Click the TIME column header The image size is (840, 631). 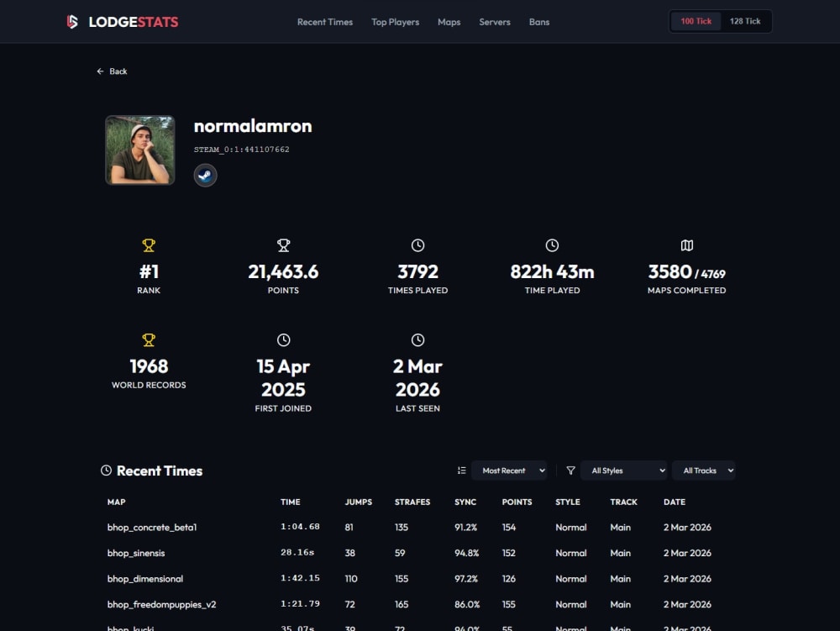point(291,502)
